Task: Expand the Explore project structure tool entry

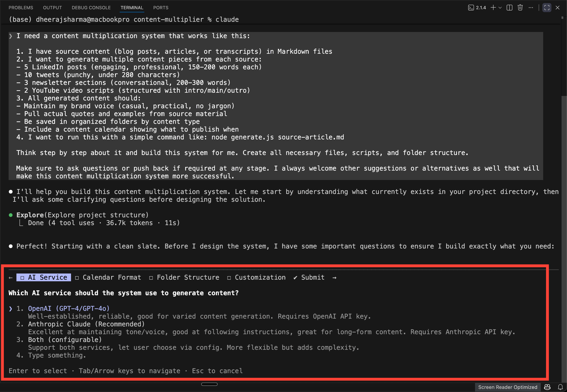Action: (82, 215)
